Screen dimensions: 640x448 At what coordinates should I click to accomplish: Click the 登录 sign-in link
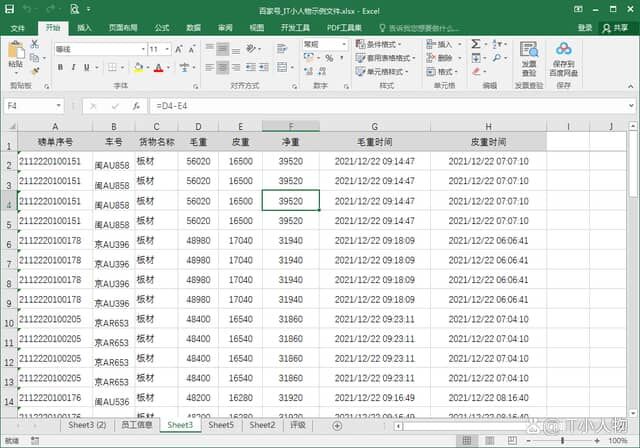pos(585,28)
